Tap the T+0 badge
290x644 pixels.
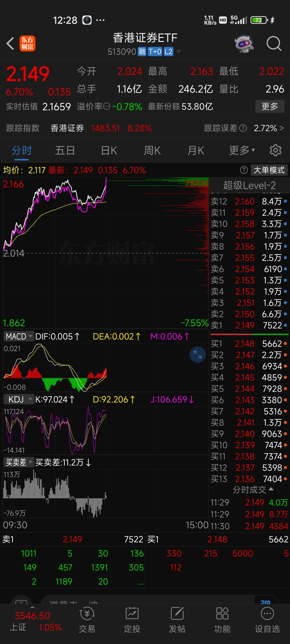(155, 52)
